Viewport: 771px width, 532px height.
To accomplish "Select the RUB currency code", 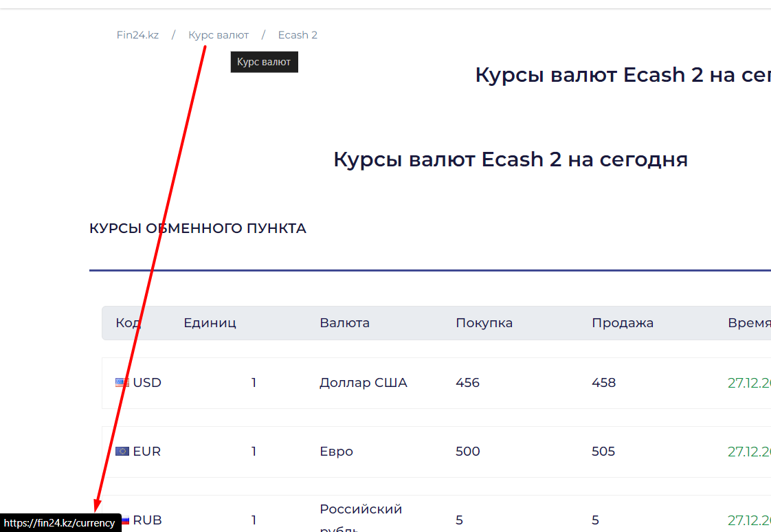I will pos(147,520).
